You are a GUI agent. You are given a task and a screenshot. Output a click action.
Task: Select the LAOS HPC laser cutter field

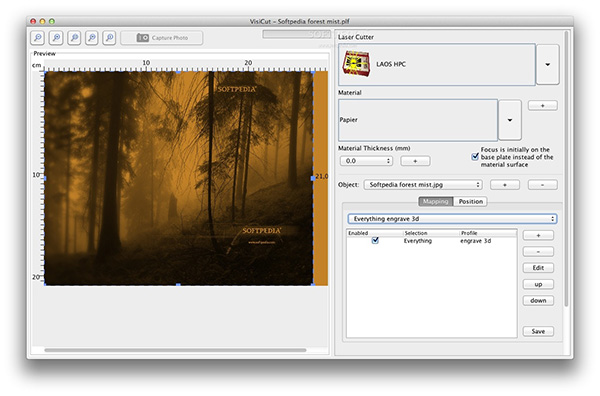437,64
